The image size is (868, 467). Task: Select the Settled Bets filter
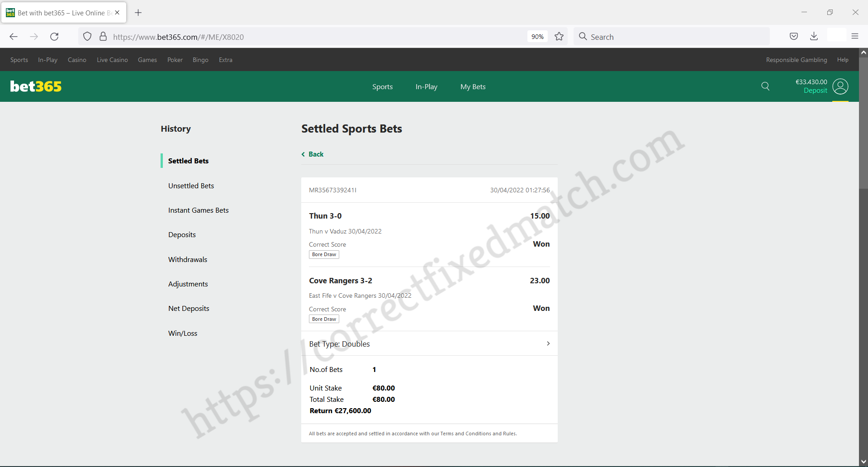point(188,161)
